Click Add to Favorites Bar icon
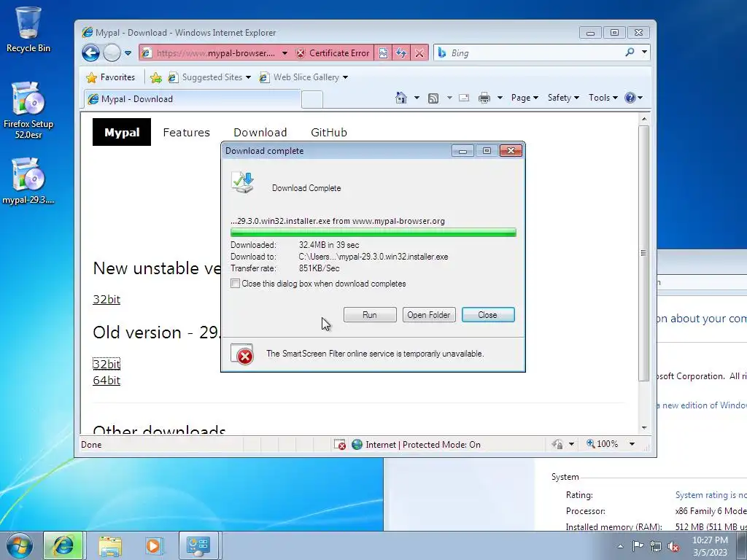 [x=156, y=77]
